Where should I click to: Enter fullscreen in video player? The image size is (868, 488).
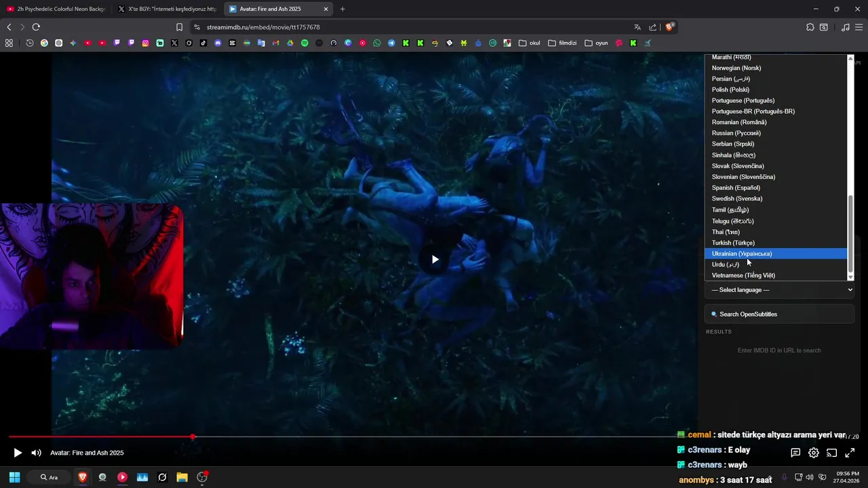pos(850,453)
